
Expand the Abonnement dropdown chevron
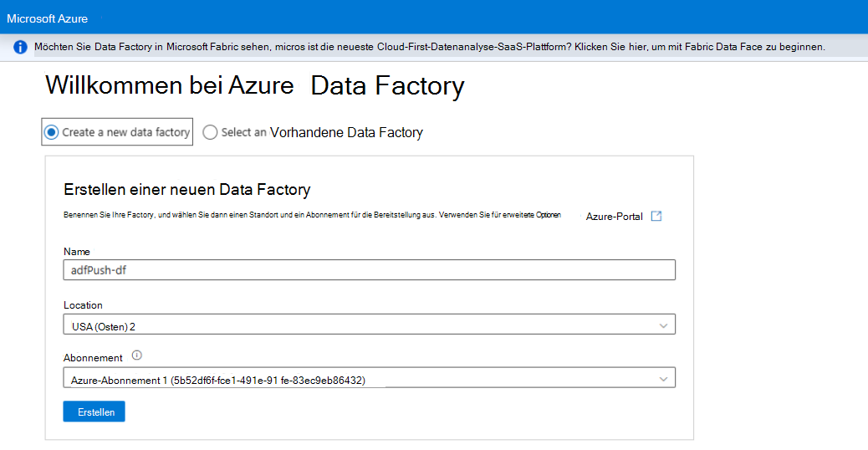tap(663, 379)
